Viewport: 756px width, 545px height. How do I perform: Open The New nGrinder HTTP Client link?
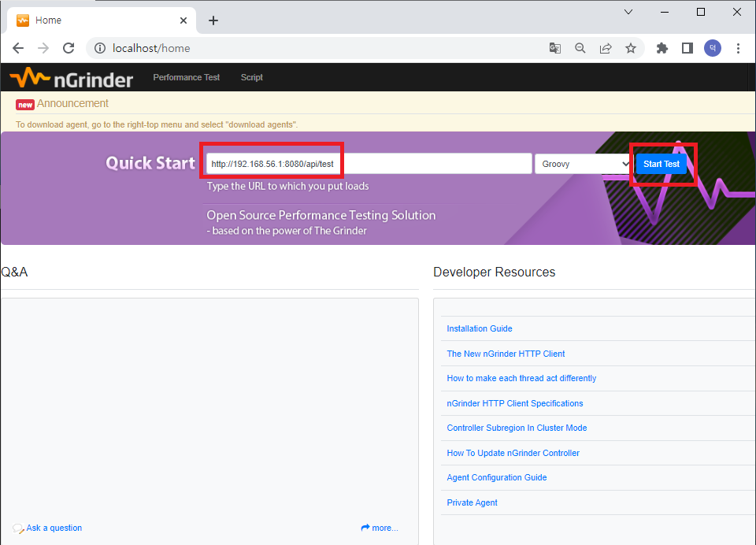pos(506,354)
